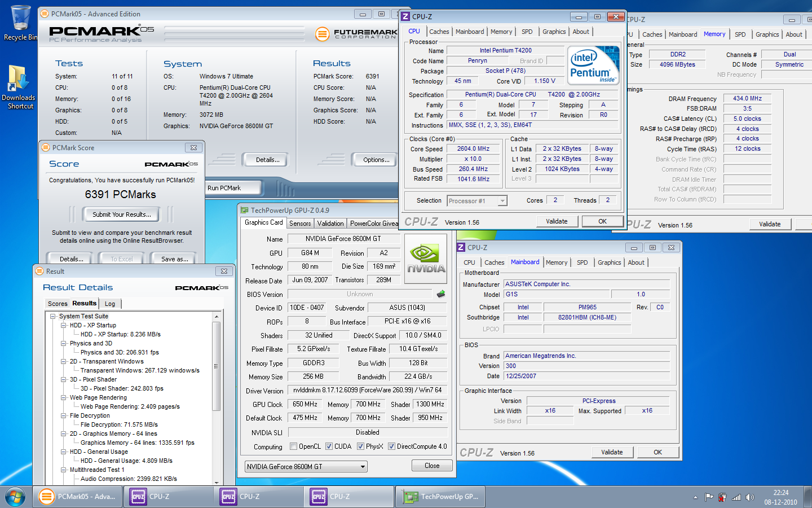Select Audio Compression 2399.821 KB/s row
Screen dimensions: 812x508
click(x=129, y=479)
